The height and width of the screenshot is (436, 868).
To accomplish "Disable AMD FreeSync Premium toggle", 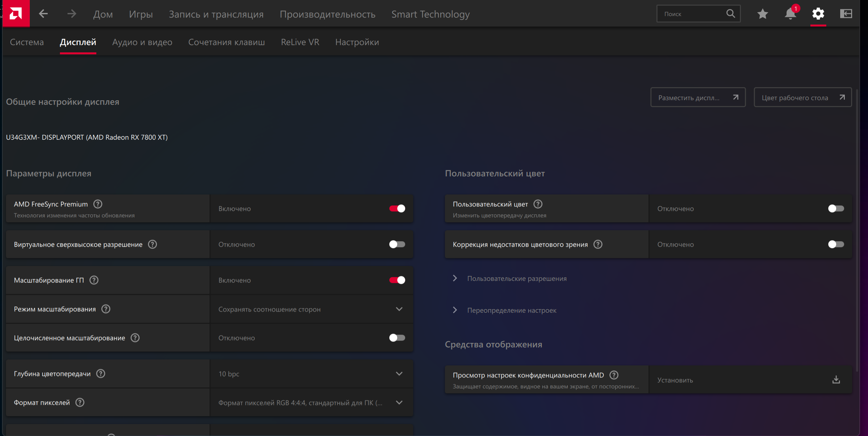I will [397, 208].
